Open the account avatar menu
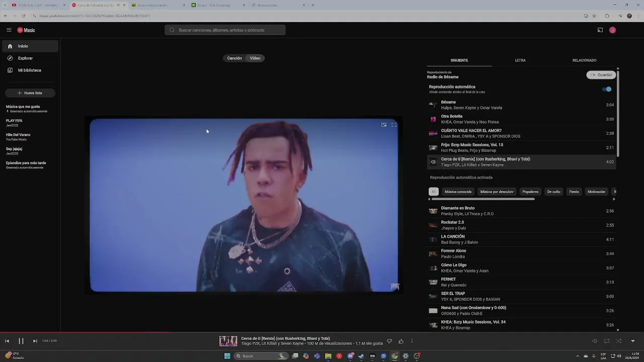This screenshot has height=362, width=644. (x=612, y=30)
